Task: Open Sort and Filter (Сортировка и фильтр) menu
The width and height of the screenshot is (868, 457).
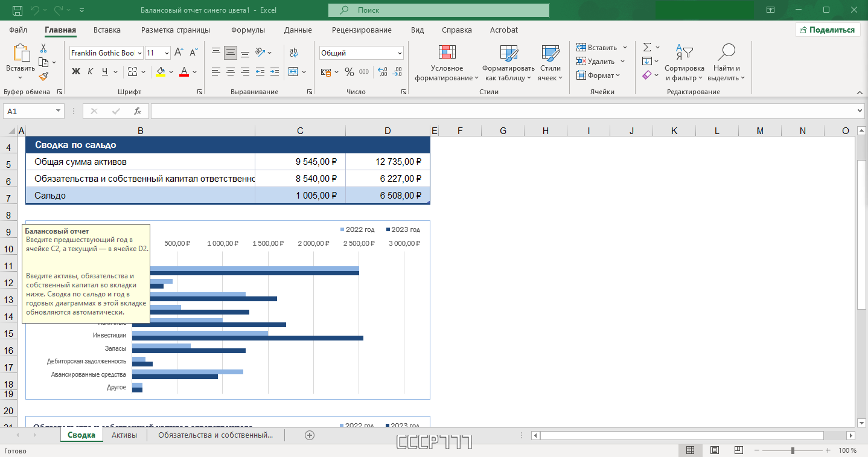Action: 685,63
